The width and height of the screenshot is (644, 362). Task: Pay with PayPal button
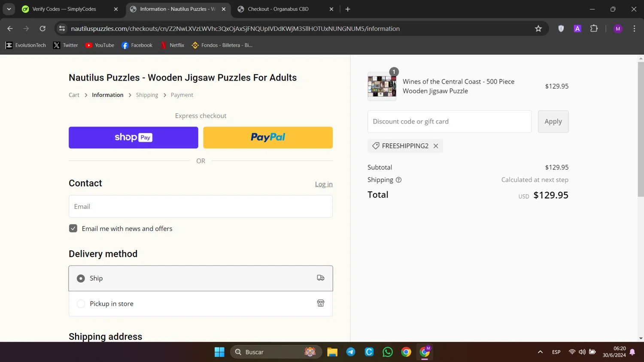[x=268, y=138]
